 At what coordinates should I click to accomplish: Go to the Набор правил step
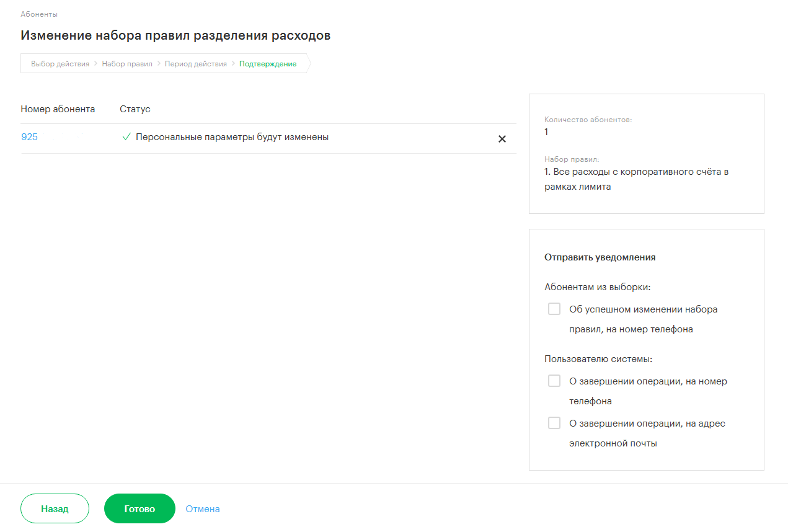tap(127, 64)
